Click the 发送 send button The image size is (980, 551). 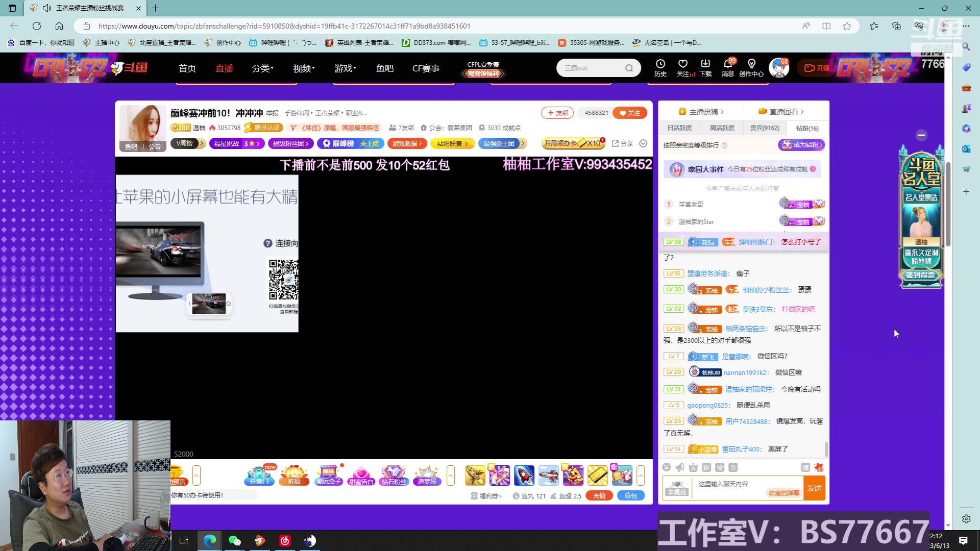coord(814,488)
